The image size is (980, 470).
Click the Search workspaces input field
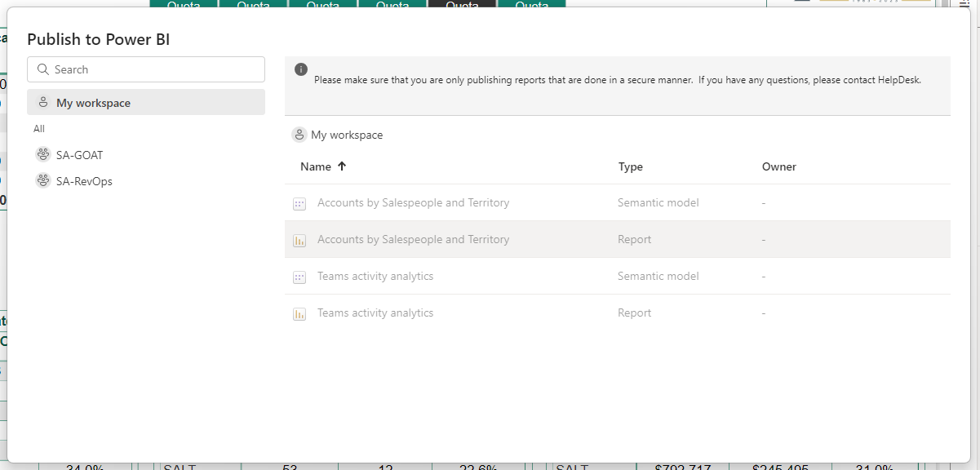tap(146, 69)
